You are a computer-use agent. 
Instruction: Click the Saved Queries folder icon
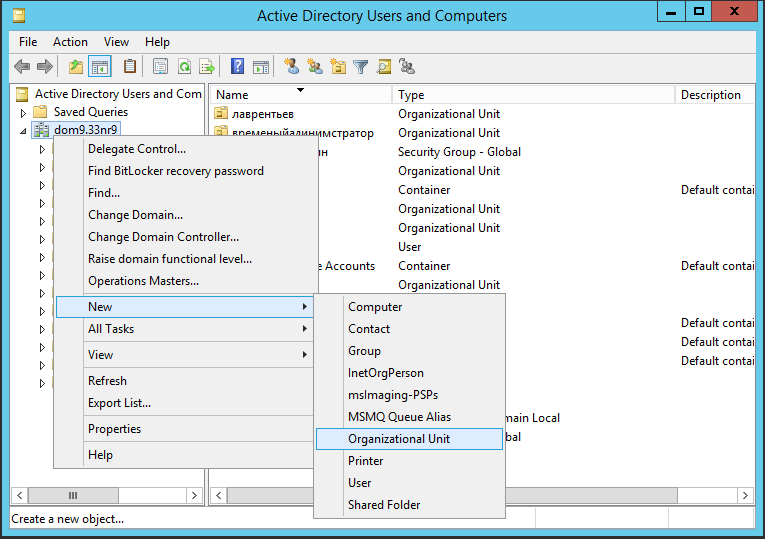click(x=40, y=112)
